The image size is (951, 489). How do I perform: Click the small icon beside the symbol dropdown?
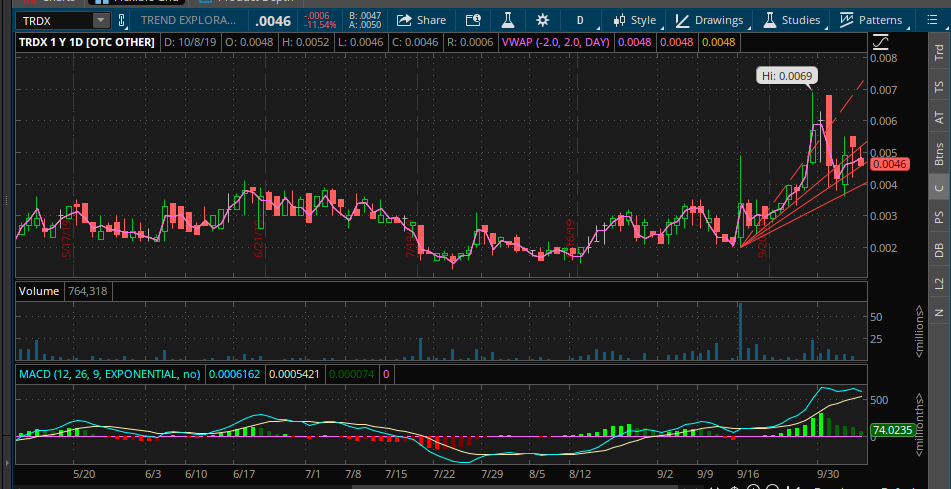[123, 20]
